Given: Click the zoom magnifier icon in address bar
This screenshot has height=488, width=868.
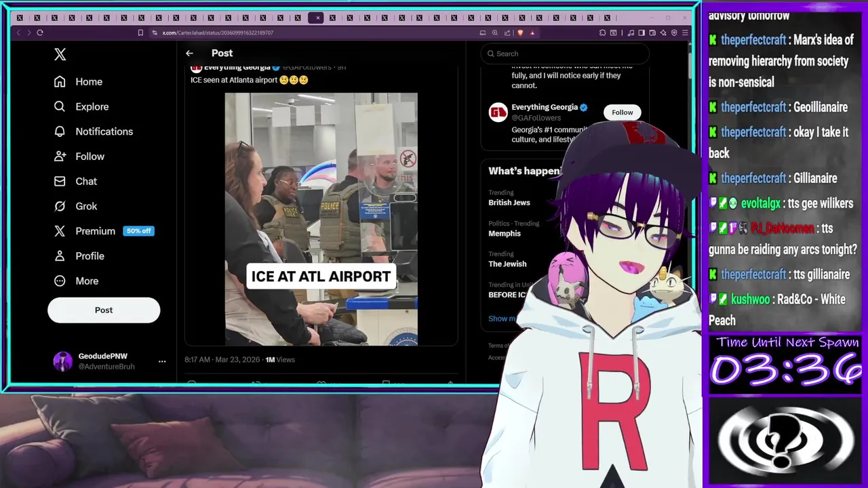Looking at the screenshot, I should (495, 33).
